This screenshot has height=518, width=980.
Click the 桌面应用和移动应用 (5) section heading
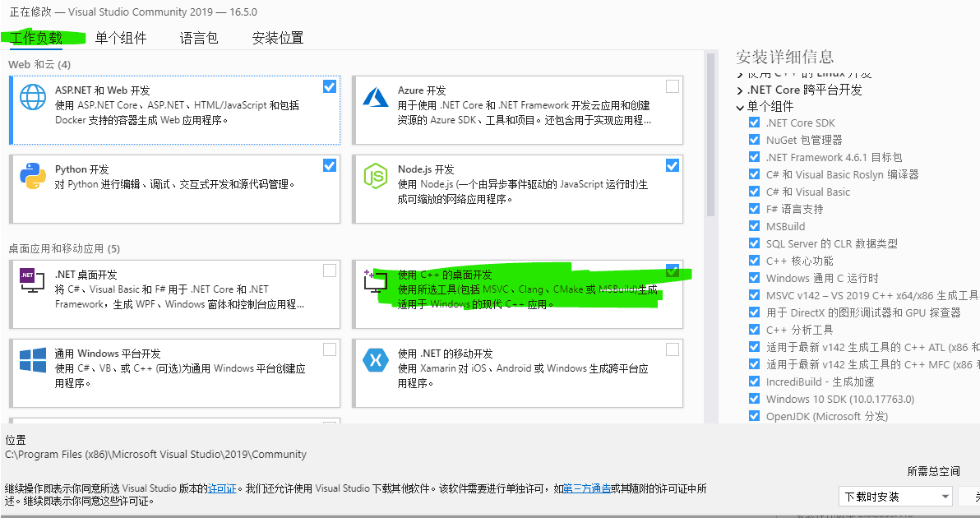tap(64, 248)
